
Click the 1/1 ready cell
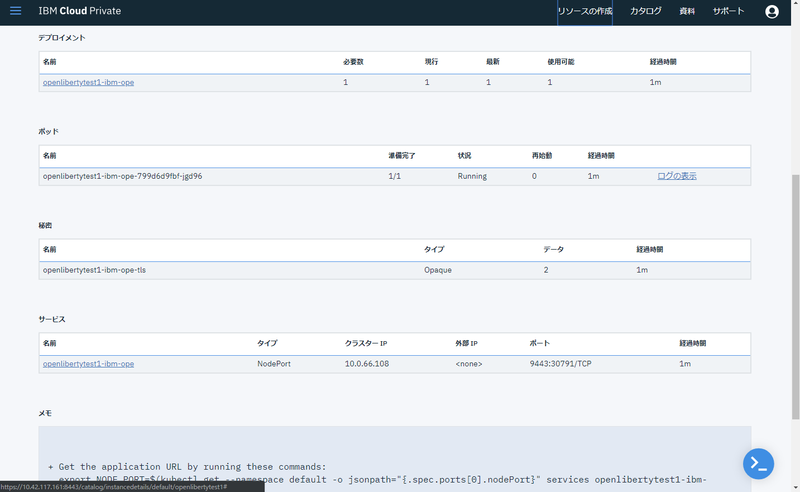point(394,176)
